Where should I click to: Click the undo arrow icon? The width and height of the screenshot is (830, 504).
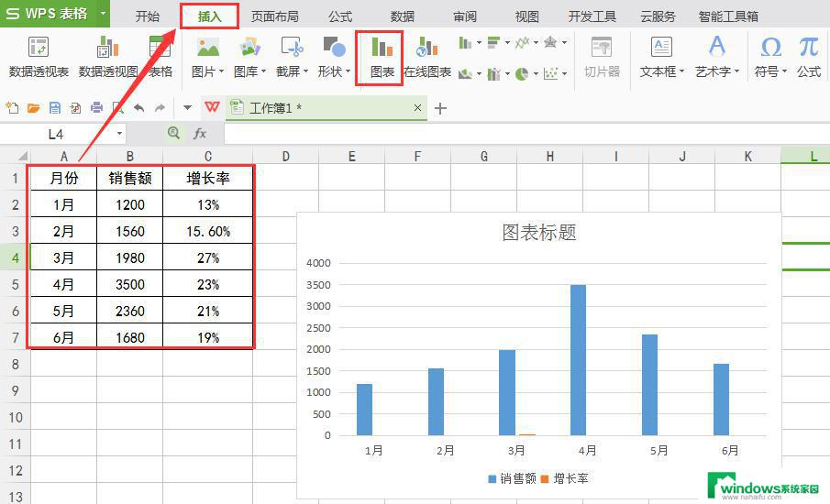click(139, 108)
